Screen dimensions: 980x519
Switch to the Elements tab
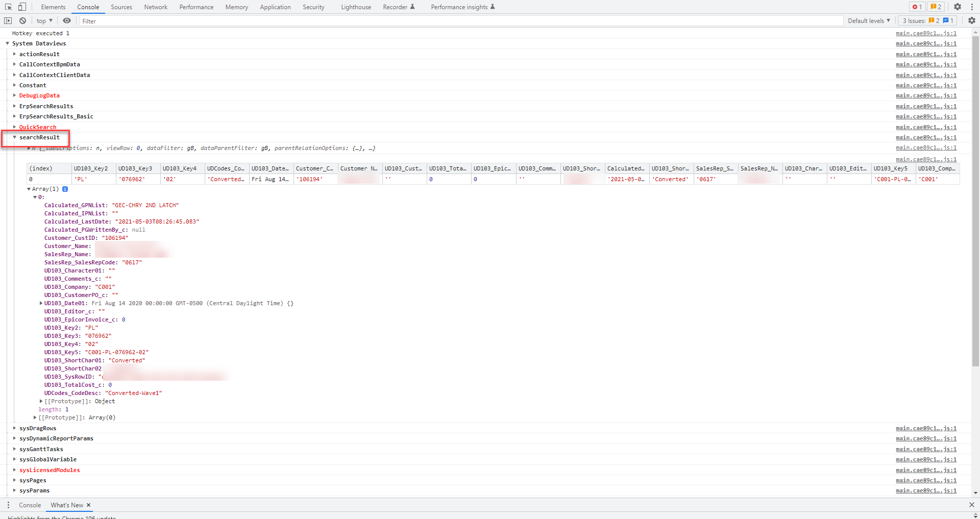coord(54,7)
